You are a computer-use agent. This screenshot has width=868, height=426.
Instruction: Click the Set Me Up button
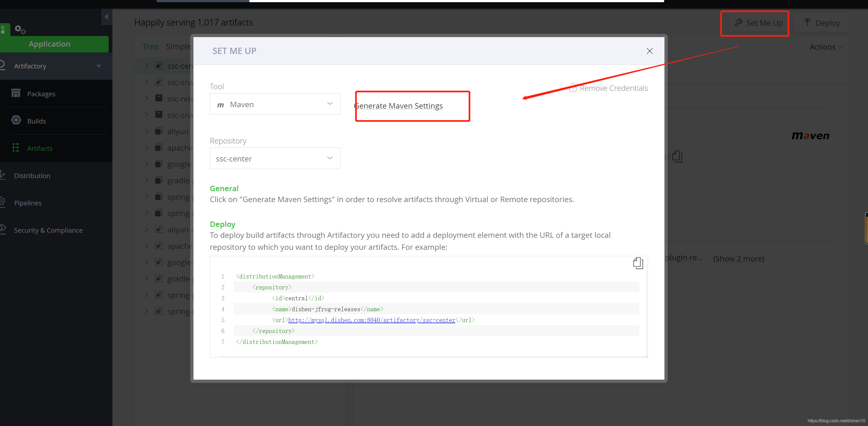(x=759, y=23)
